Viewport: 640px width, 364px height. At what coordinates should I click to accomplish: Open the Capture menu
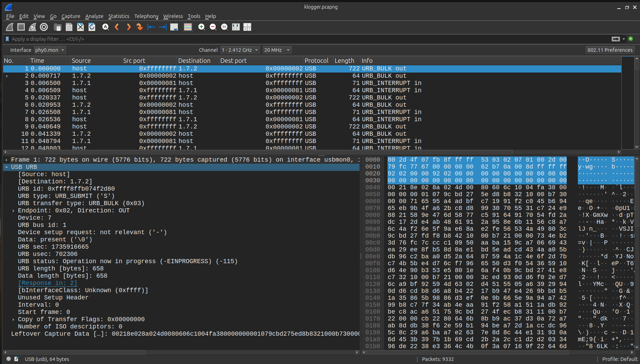(71, 16)
